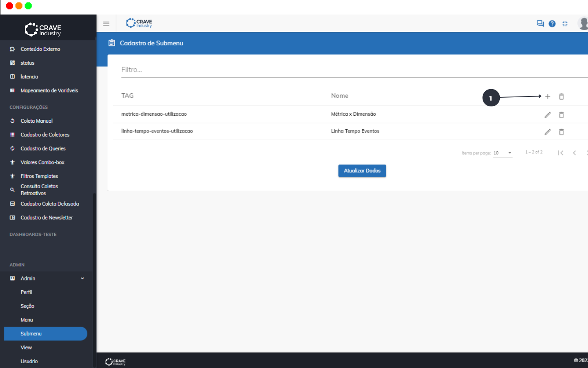Edit the metrica-dimensao-utilizacao row
The image size is (588, 368).
tap(548, 115)
